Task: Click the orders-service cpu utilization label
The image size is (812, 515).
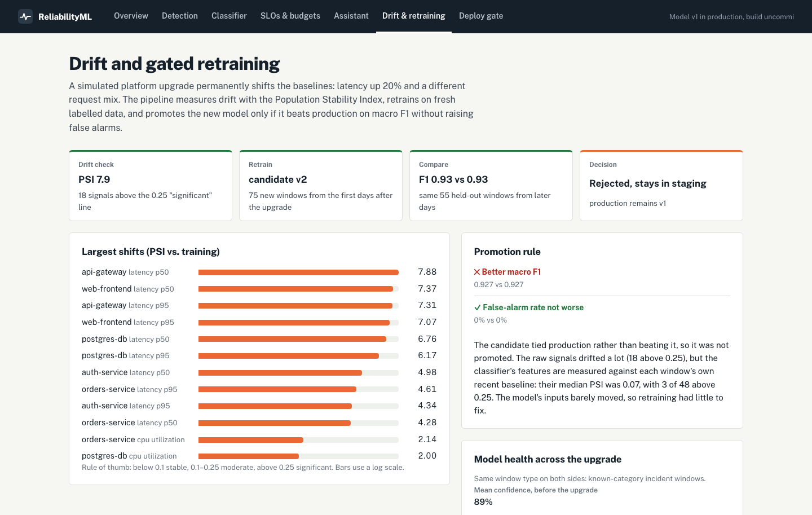Action: tap(133, 439)
